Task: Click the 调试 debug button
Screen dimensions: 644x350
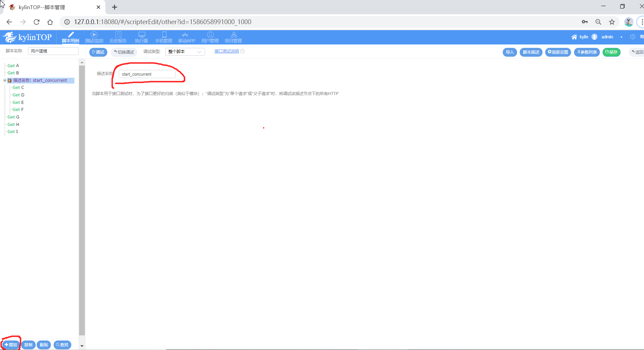Action: coord(98,52)
